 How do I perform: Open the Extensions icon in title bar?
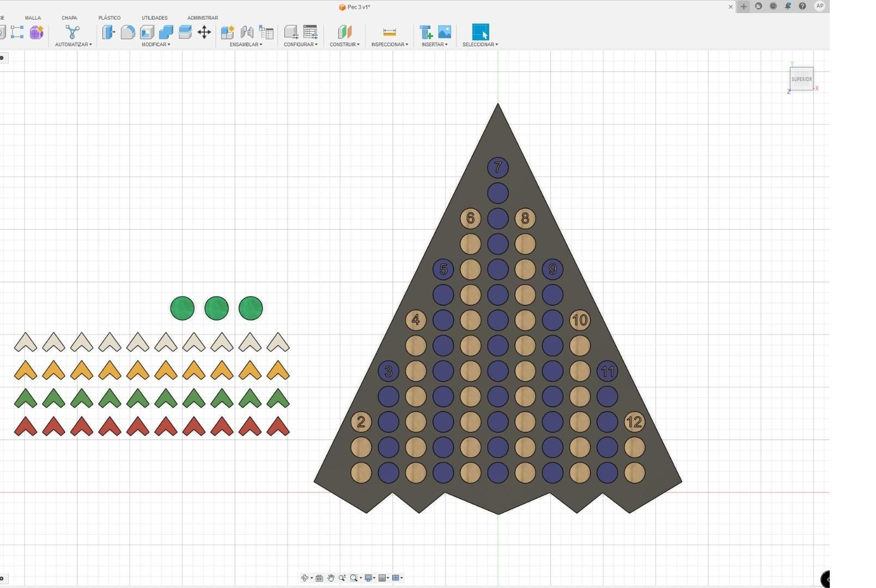point(758,6)
